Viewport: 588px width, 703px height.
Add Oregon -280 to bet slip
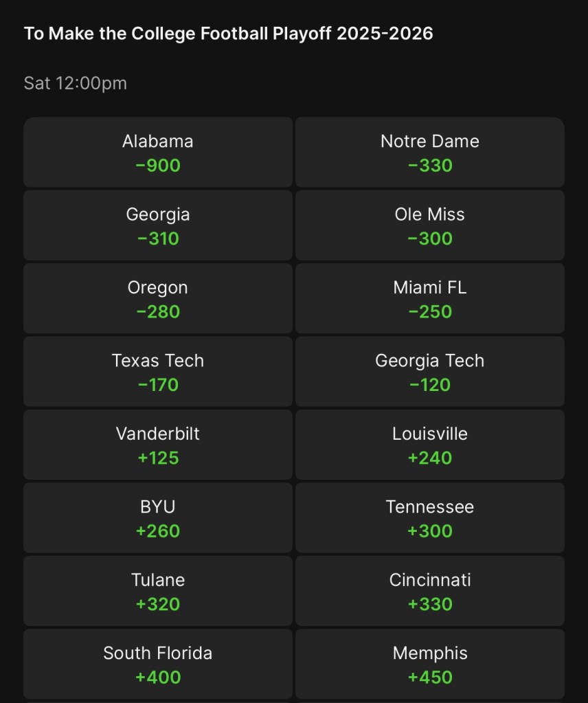coord(158,298)
